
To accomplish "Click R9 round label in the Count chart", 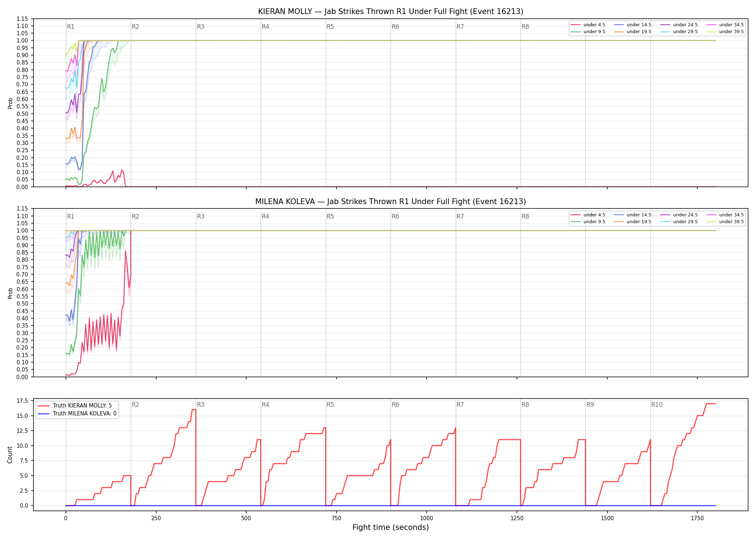I will (x=590, y=405).
